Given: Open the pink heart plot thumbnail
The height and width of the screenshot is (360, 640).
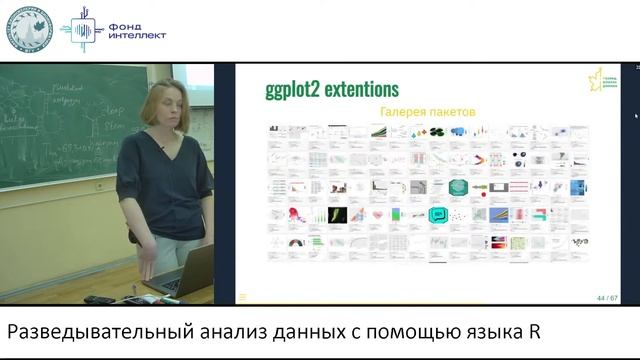Looking at the screenshot, I should coord(378,215).
